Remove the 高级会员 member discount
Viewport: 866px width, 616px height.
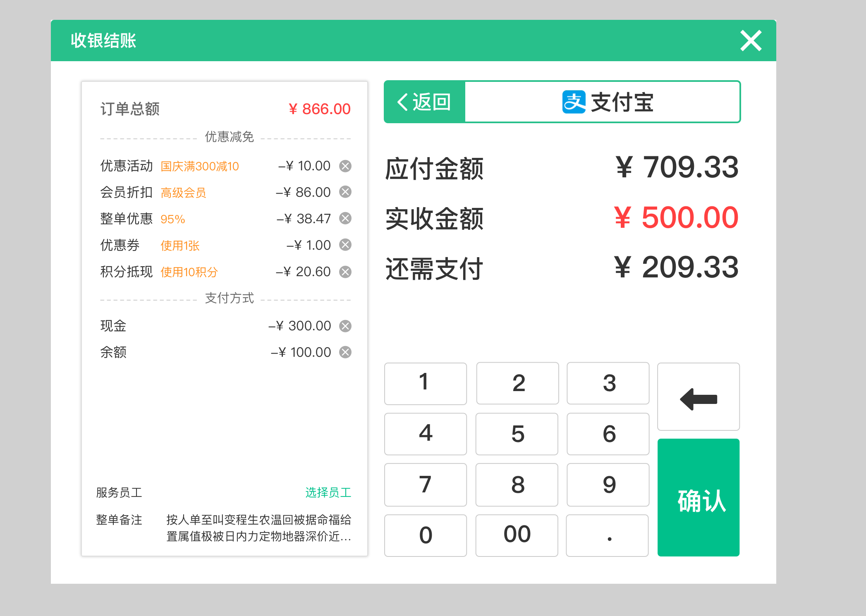[x=345, y=192]
